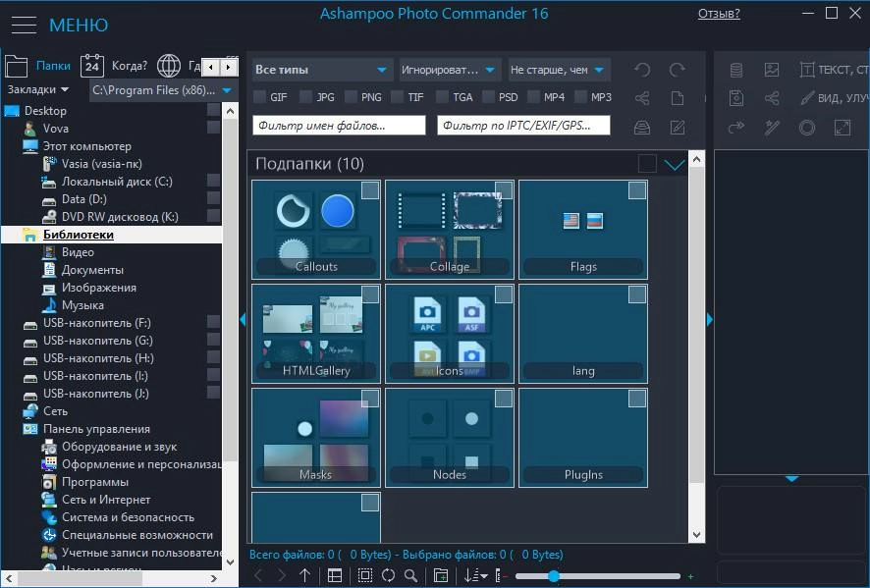Viewport: 870px width, 588px height.
Task: Enable the PSD file type checkbox
Action: [488, 97]
